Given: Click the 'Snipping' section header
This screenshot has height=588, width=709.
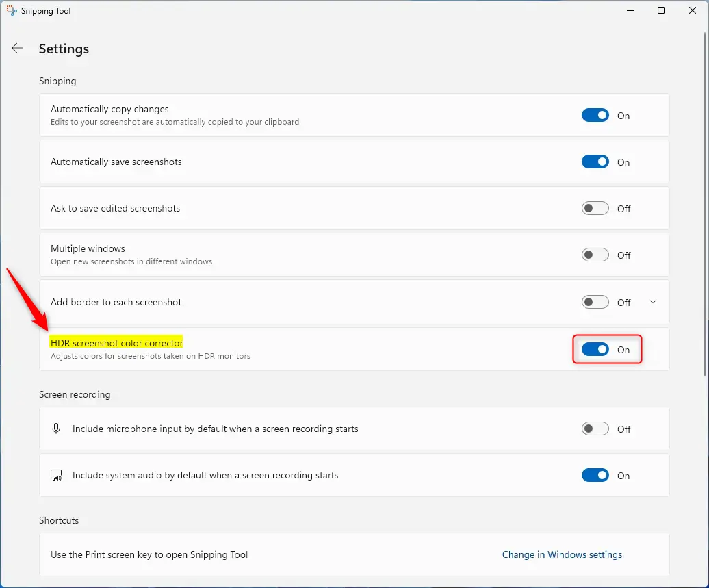Looking at the screenshot, I should 57,81.
